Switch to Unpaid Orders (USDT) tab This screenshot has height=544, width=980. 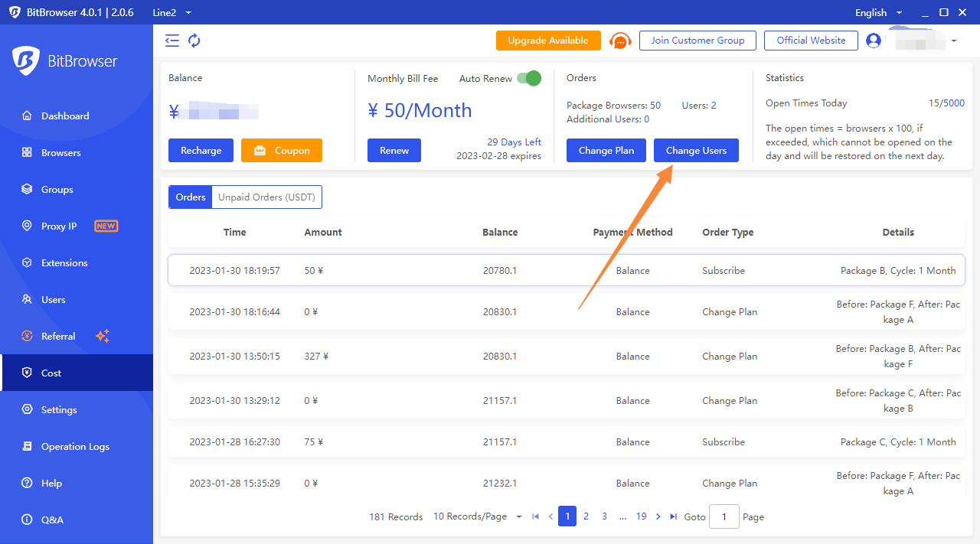point(266,197)
